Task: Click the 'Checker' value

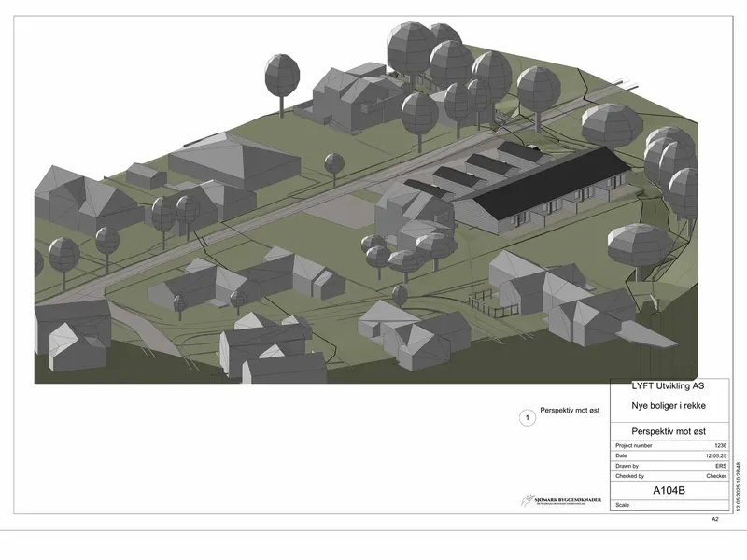Action: click(x=716, y=476)
